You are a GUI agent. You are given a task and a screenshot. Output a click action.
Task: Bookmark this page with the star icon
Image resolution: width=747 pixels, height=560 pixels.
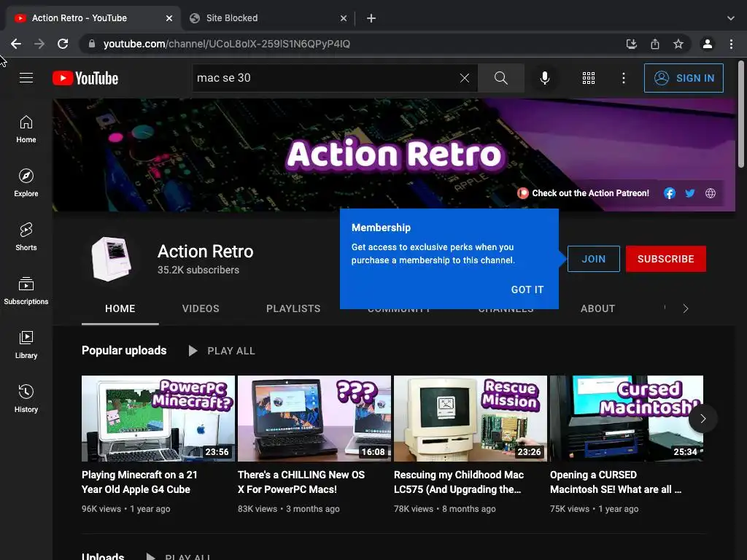[x=678, y=44]
